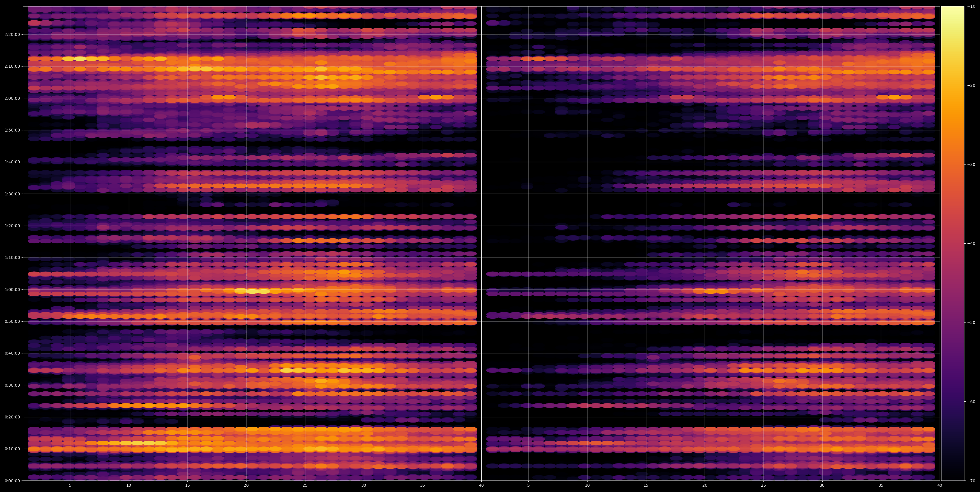Click the color scale gradient bar
The image size is (980, 492).
click(953, 244)
